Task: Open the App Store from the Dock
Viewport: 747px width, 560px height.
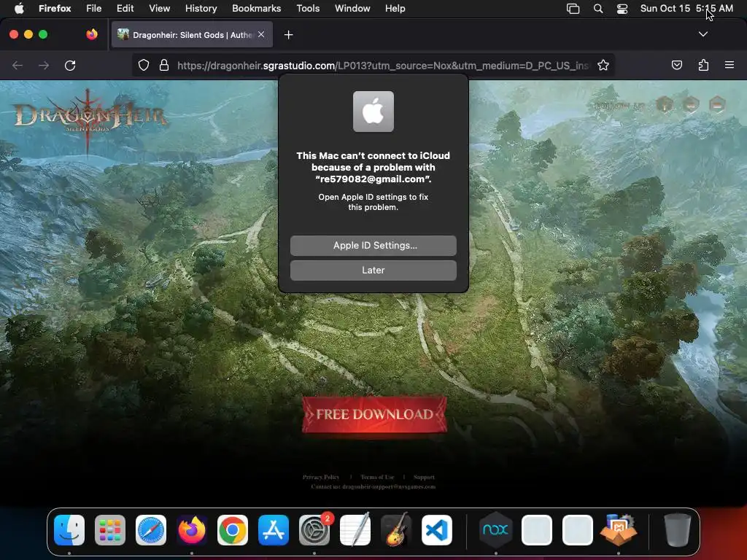Action: pyautogui.click(x=274, y=529)
